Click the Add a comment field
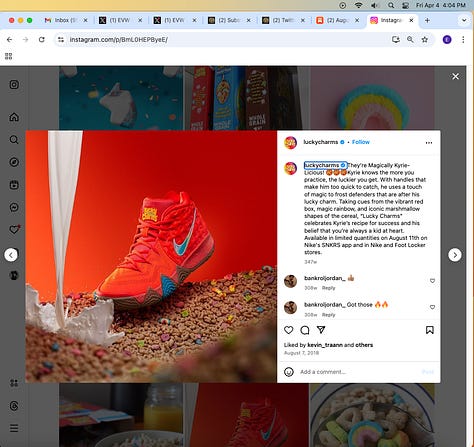 click(x=358, y=372)
